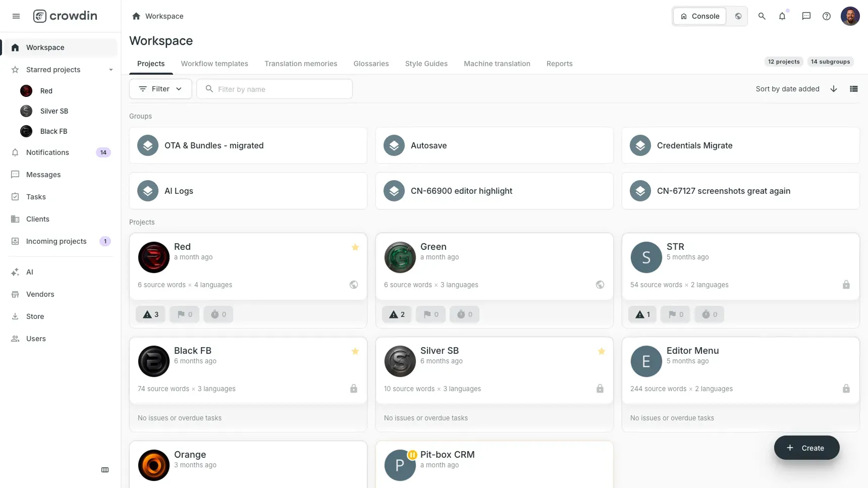Viewport: 868px width, 488px height.
Task: Focus the Filter by name field
Action: (x=275, y=89)
